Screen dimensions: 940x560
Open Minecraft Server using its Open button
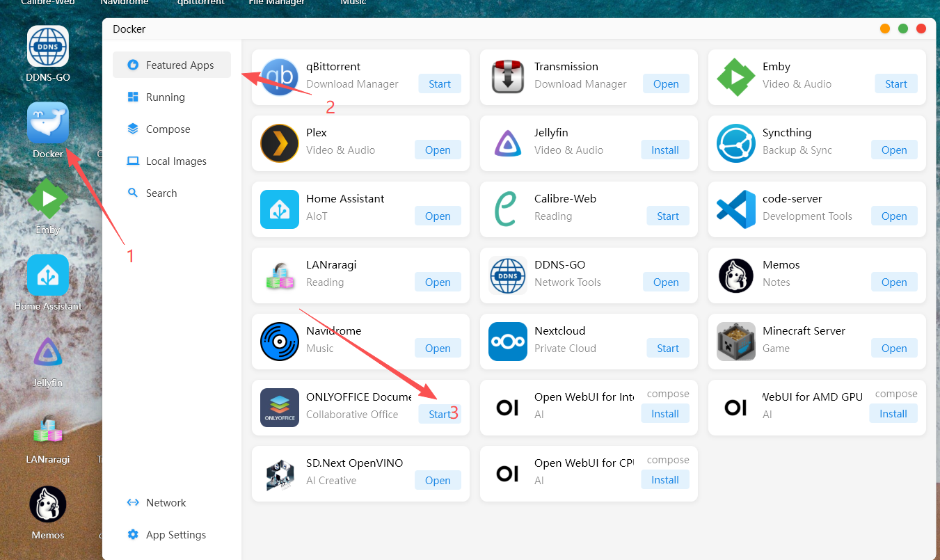tap(894, 348)
